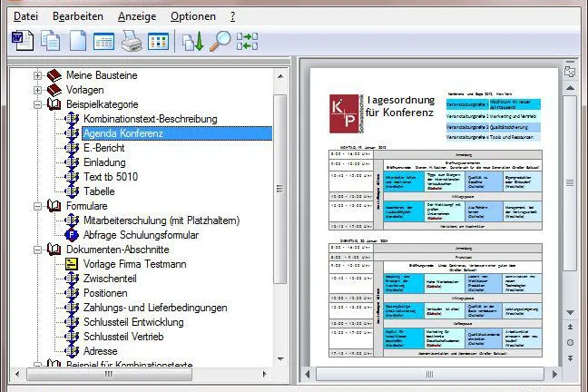Viewport: 588px width, 392px height.
Task: Collapse the Beispielkategorie tree node
Action: point(37,104)
